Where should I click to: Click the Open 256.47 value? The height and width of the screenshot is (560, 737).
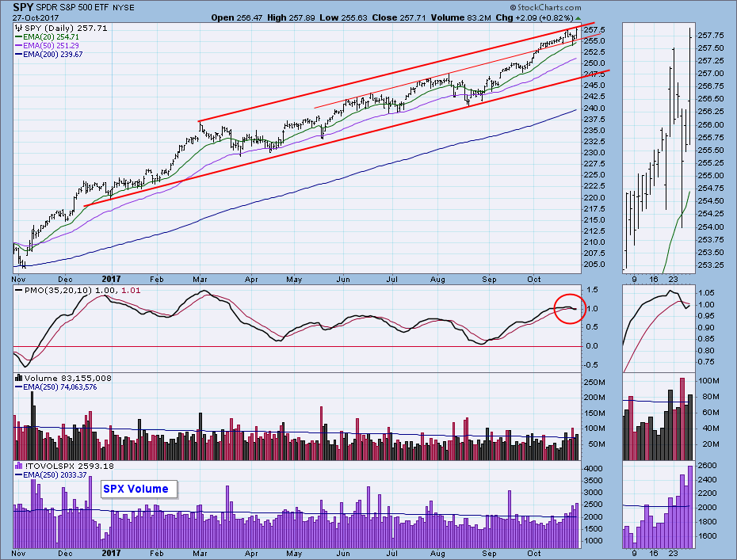coord(237,18)
